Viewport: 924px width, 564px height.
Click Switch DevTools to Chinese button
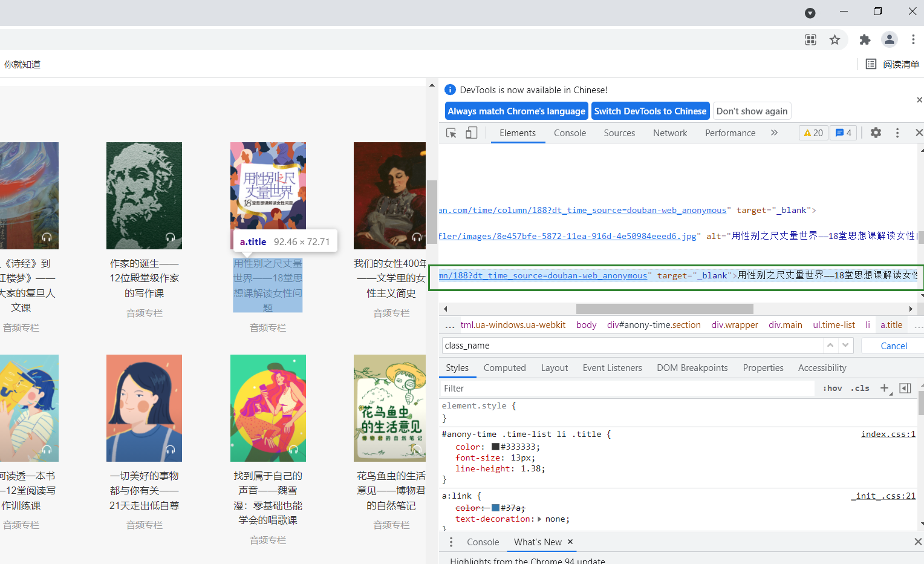click(x=651, y=111)
